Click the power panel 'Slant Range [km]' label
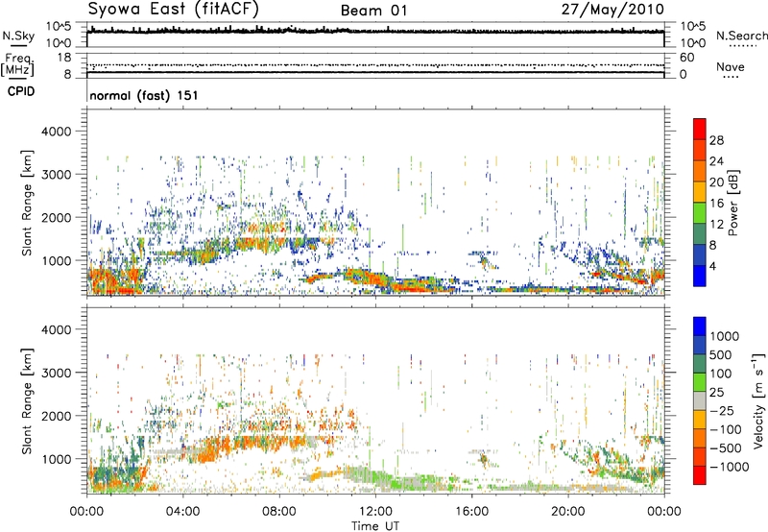 tap(27, 203)
